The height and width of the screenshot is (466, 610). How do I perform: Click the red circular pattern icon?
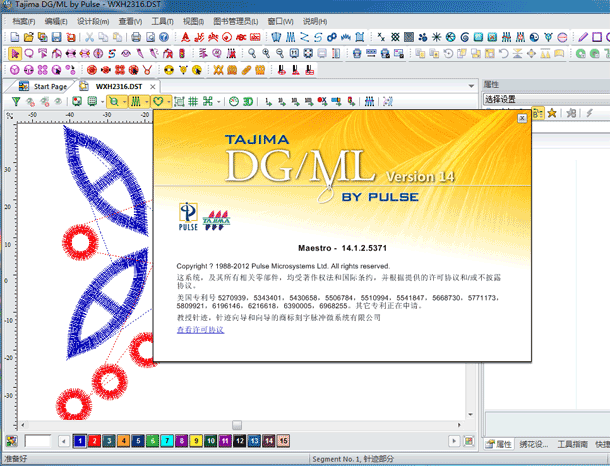(x=92, y=70)
